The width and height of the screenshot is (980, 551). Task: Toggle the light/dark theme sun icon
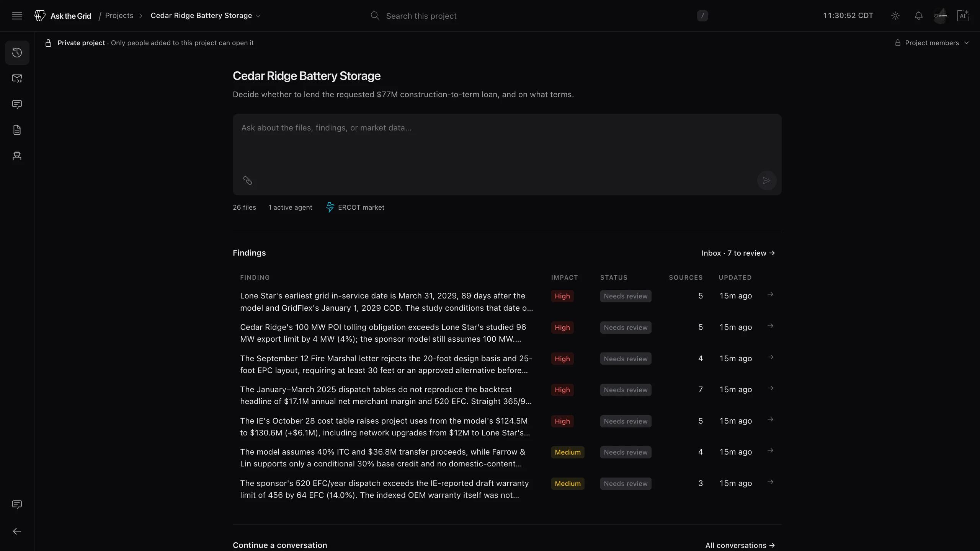(895, 16)
